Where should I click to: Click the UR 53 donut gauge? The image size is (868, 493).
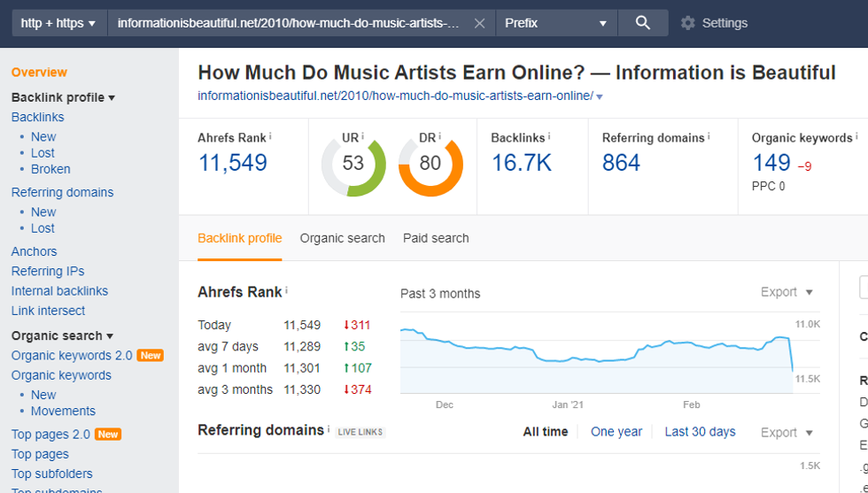[x=353, y=165]
